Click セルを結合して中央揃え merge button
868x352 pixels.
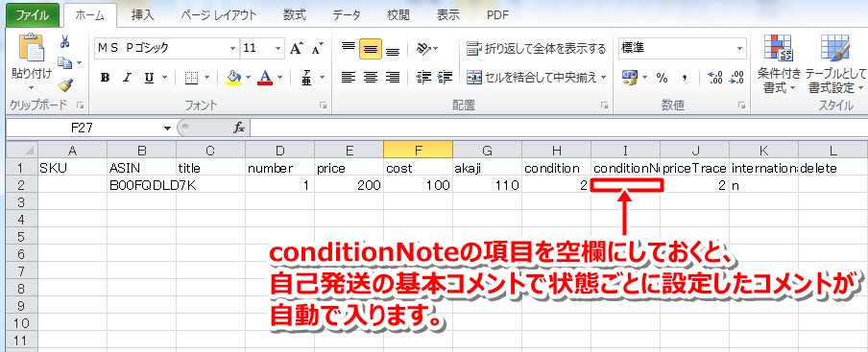point(537,77)
